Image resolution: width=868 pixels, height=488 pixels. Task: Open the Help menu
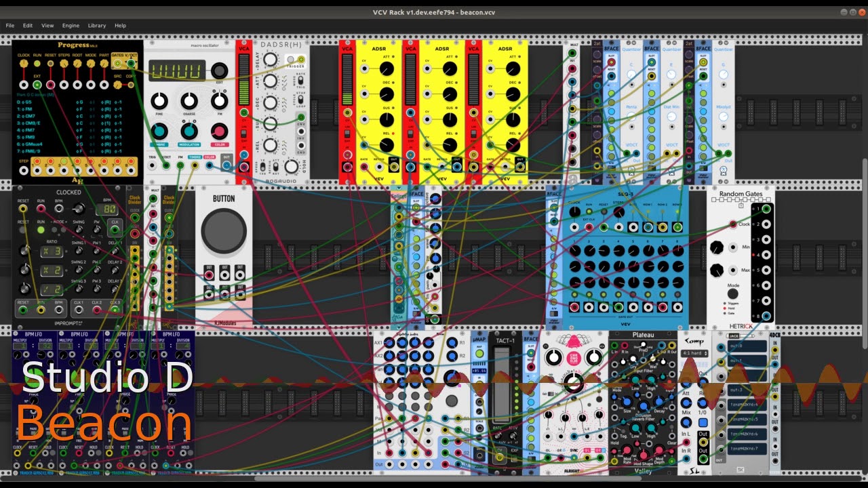(120, 25)
